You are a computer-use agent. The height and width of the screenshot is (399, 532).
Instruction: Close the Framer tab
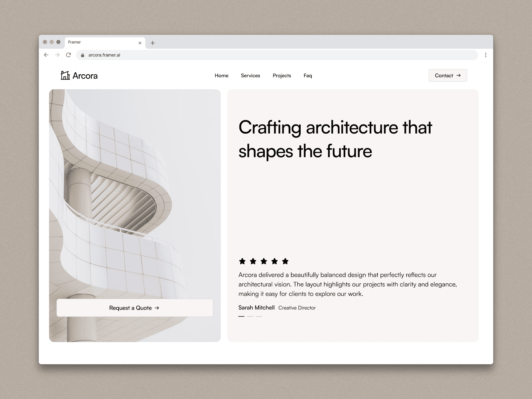point(140,43)
